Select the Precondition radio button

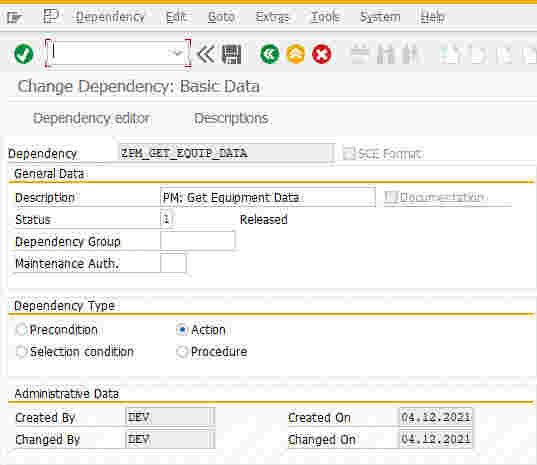click(x=21, y=330)
